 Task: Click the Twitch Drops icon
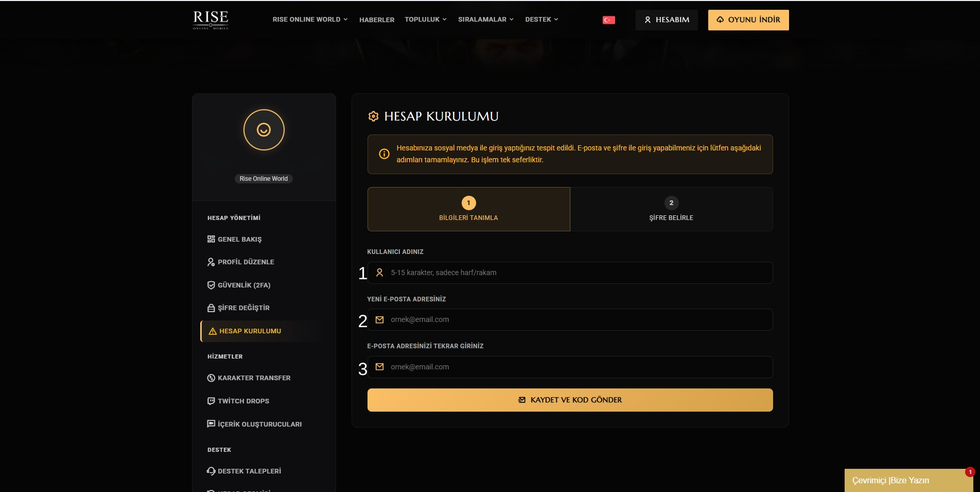[211, 401]
